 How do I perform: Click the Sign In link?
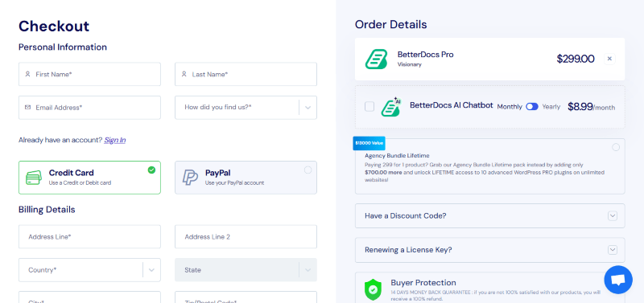[115, 140]
